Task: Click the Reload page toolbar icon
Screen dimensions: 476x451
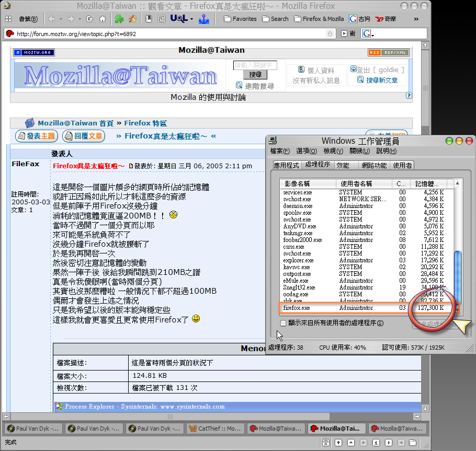Action: [89, 19]
